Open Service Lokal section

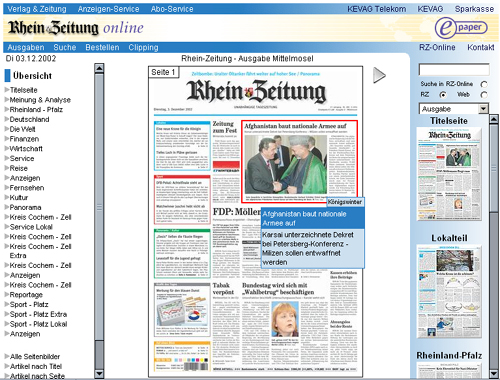pyautogui.click(x=31, y=227)
